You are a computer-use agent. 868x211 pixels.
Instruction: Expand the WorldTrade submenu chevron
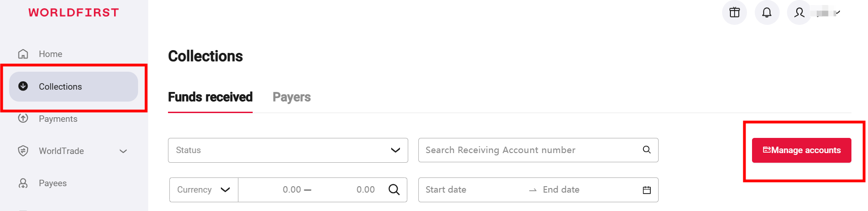[123, 151]
